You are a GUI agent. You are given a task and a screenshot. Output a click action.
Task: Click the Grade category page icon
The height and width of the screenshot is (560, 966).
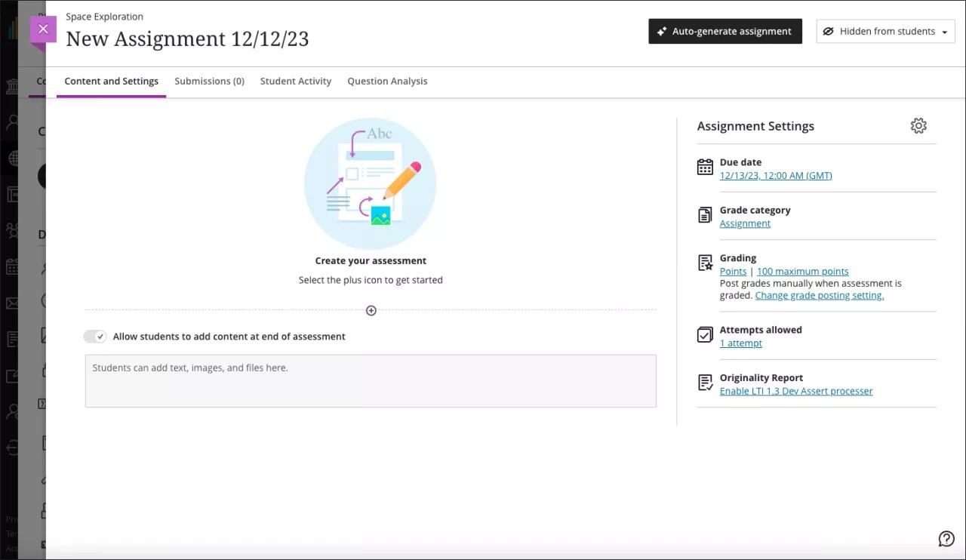pos(704,214)
